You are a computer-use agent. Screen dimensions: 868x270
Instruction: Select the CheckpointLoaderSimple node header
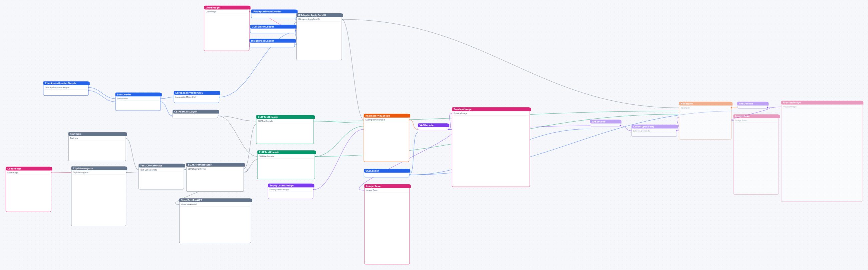(x=66, y=83)
